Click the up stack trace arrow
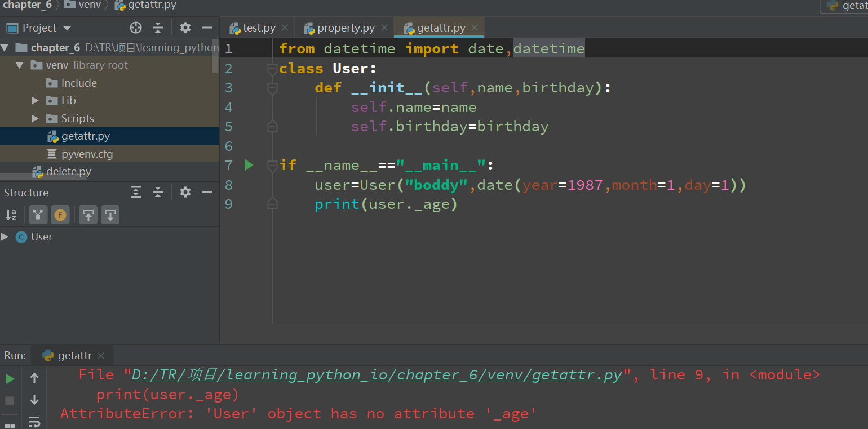868x429 pixels. pos(34,378)
